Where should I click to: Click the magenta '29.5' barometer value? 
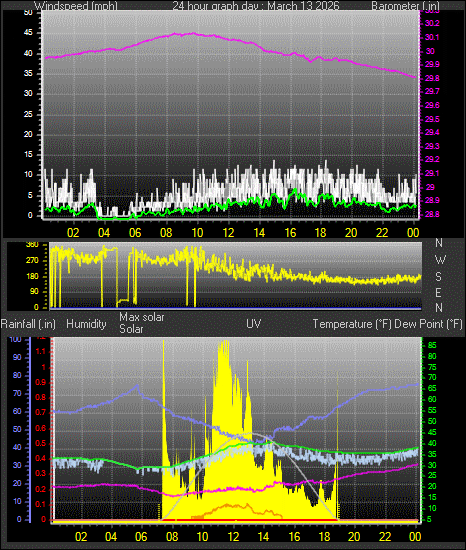(x=432, y=119)
